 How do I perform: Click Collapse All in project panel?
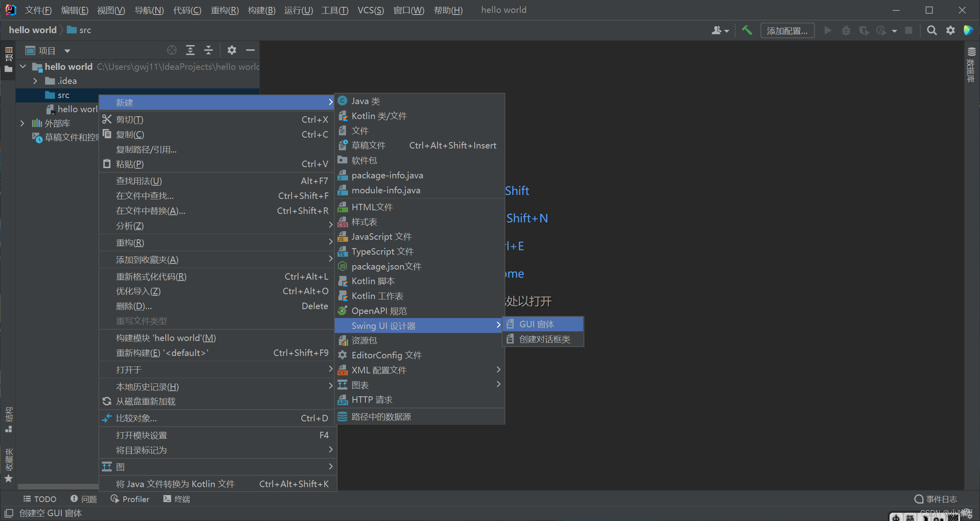pyautogui.click(x=209, y=50)
